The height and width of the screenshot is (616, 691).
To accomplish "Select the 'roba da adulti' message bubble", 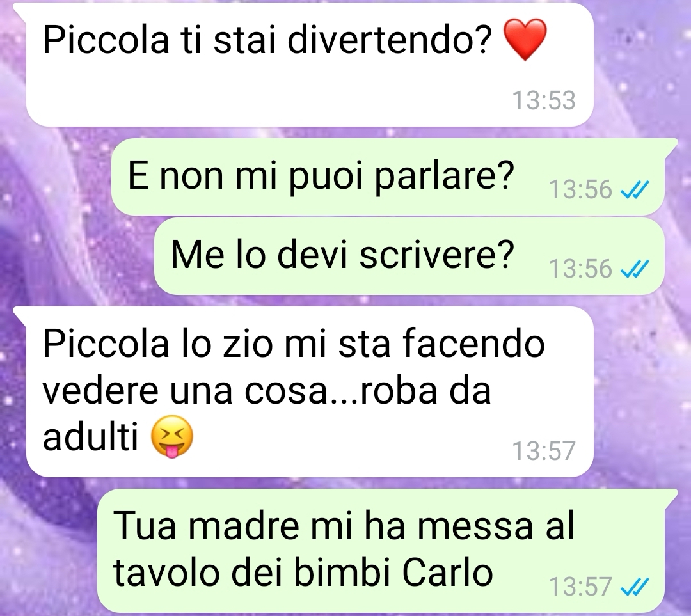I will (310, 392).
